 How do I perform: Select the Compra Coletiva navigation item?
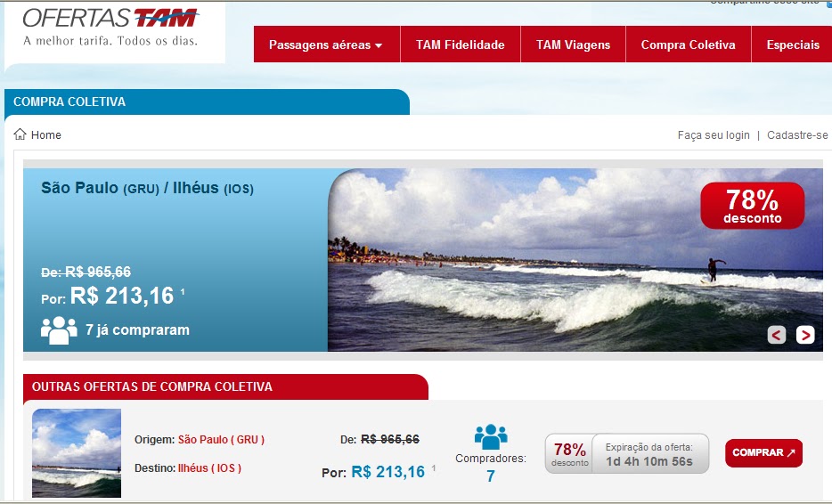click(x=689, y=45)
